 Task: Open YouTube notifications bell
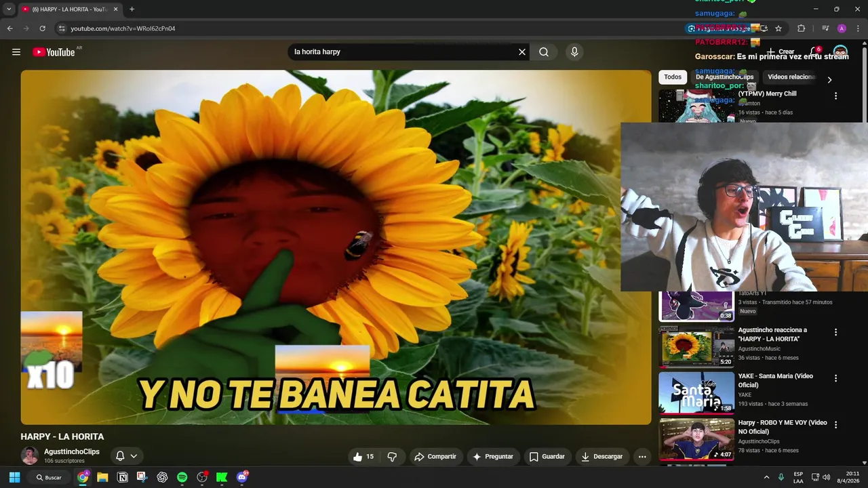[816, 52]
